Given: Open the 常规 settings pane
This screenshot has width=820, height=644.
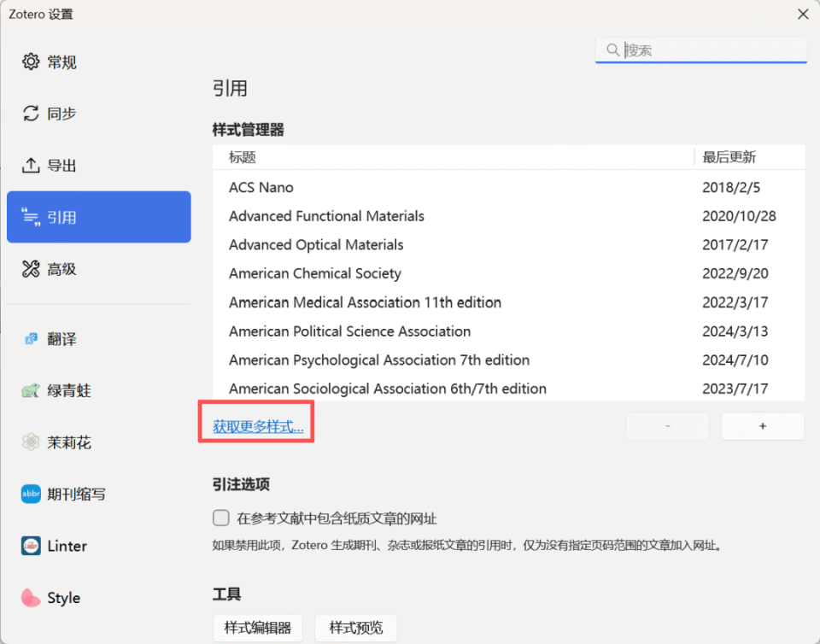Looking at the screenshot, I should 99,61.
